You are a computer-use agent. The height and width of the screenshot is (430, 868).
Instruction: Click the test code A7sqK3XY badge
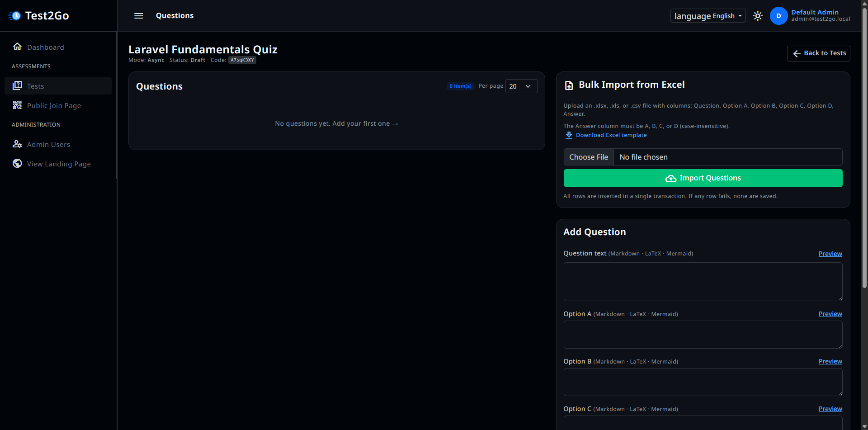click(x=242, y=60)
